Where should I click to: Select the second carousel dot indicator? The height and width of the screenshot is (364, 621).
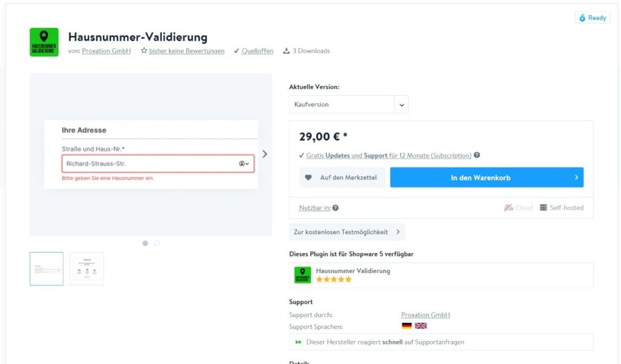point(157,243)
